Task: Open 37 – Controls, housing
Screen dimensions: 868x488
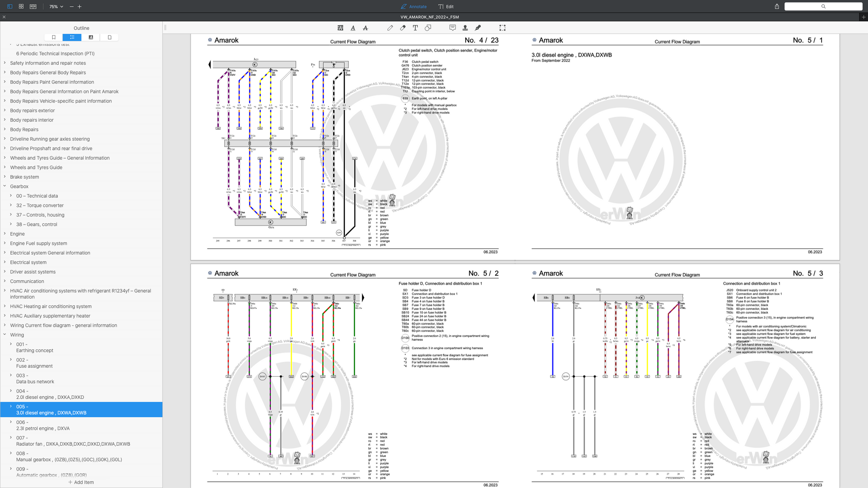Action: (x=40, y=215)
